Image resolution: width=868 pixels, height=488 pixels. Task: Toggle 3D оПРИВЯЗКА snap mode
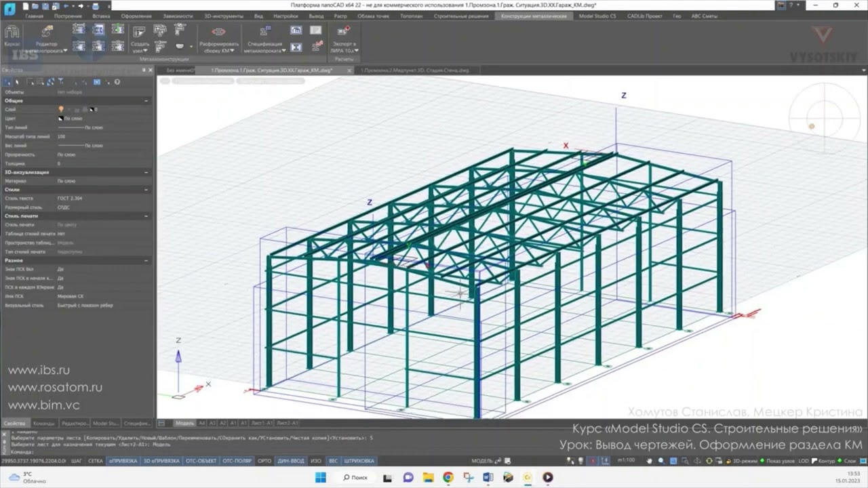click(161, 461)
